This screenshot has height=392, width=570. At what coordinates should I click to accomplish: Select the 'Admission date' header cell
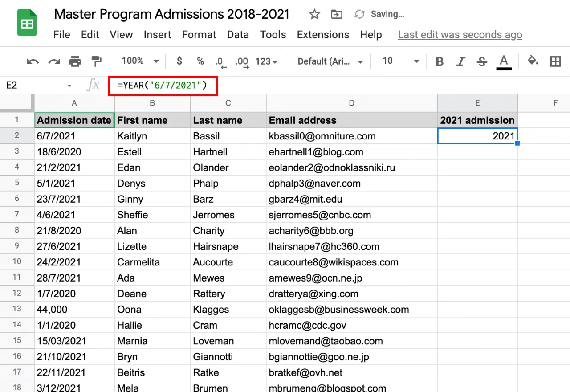[x=74, y=120]
